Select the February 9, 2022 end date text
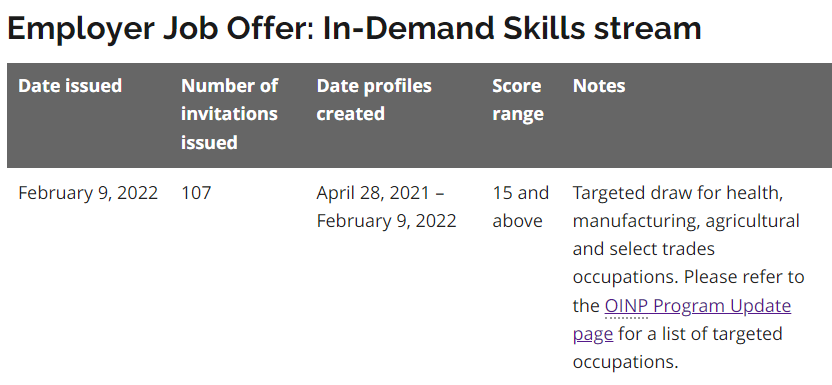Screen dimensions: 832x385 [386, 221]
